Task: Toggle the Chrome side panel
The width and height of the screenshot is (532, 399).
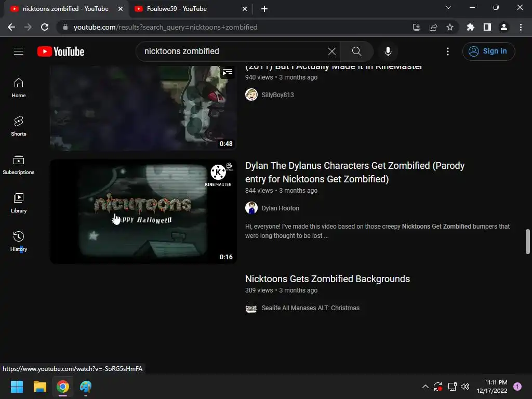Action: point(487,27)
